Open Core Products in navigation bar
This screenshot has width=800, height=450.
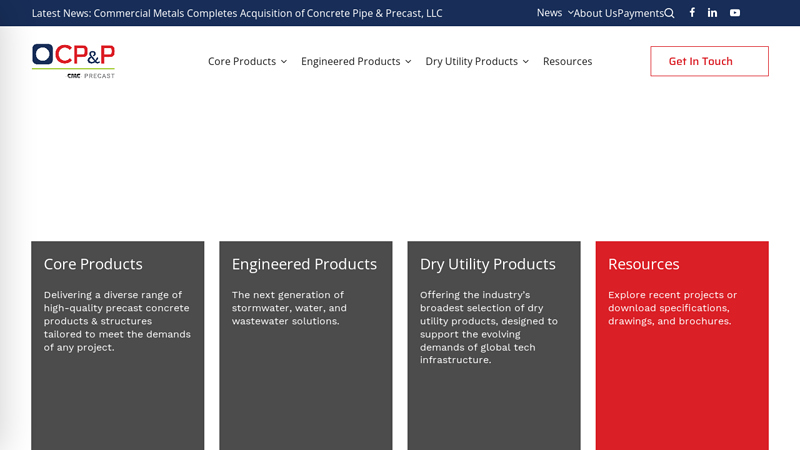click(242, 61)
